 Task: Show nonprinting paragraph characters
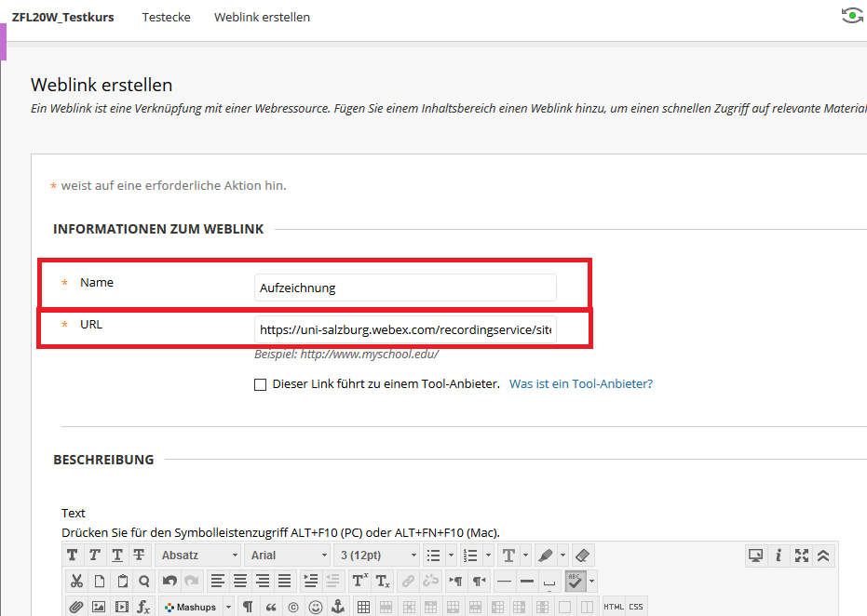249,608
